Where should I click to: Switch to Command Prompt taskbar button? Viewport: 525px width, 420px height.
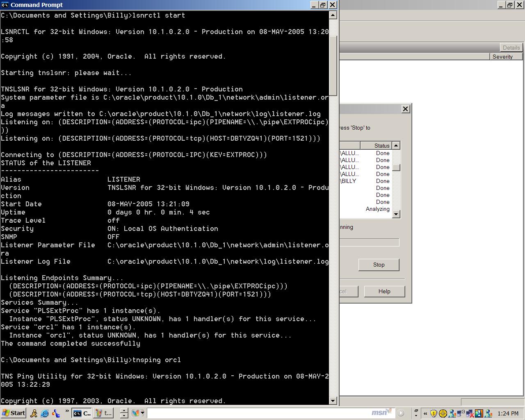coord(82,413)
